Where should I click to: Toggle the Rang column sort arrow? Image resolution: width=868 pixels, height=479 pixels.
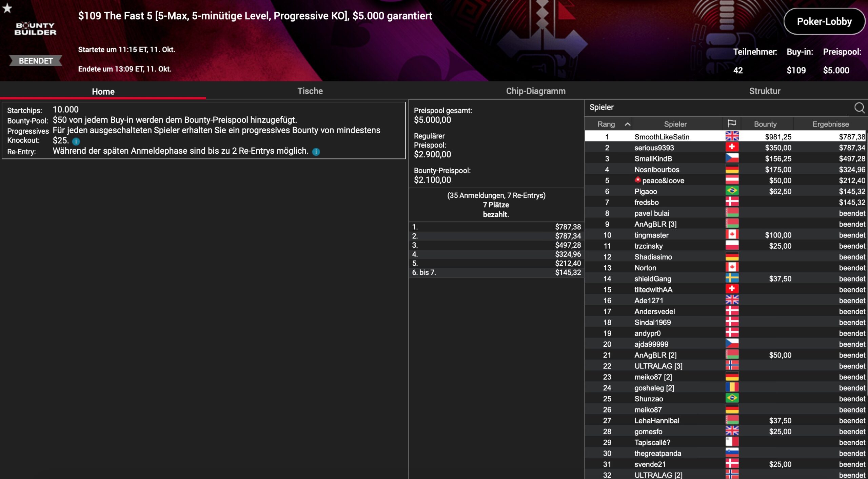click(x=628, y=124)
